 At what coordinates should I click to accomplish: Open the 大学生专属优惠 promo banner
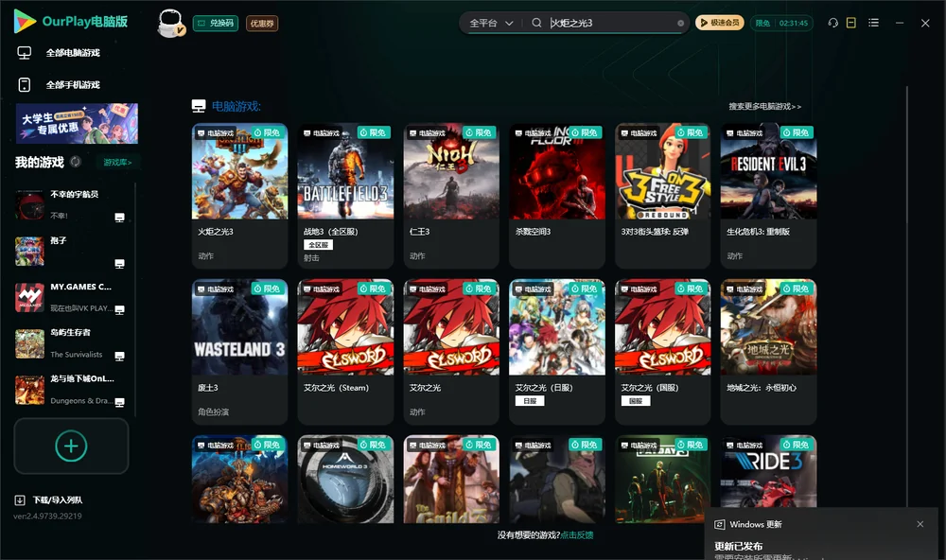tap(77, 123)
